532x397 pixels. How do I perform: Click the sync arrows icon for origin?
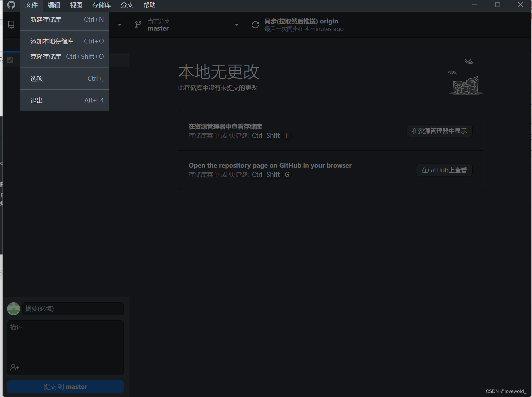[255, 25]
